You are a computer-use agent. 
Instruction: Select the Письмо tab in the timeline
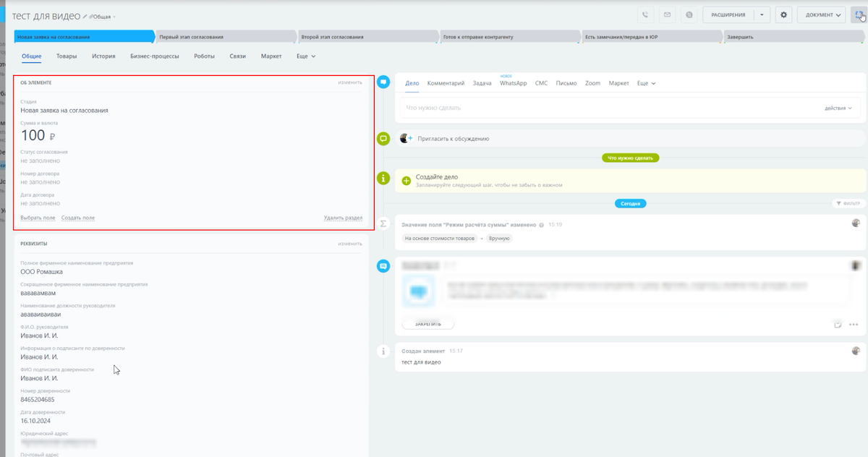(x=566, y=83)
